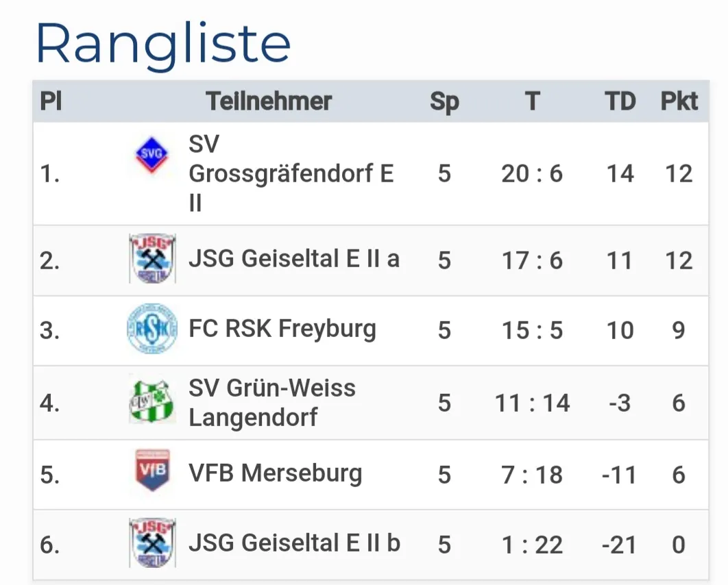This screenshot has height=585, width=728.
Task: Open the SV Grün-Weiss Langendorf team name
Action: 272,402
